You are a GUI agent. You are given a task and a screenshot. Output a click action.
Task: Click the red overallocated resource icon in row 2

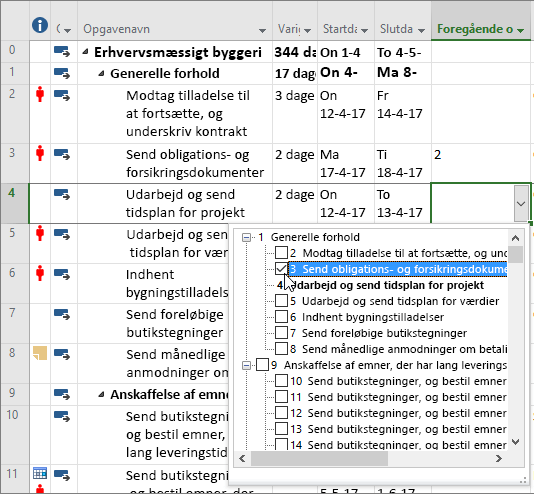40,94
